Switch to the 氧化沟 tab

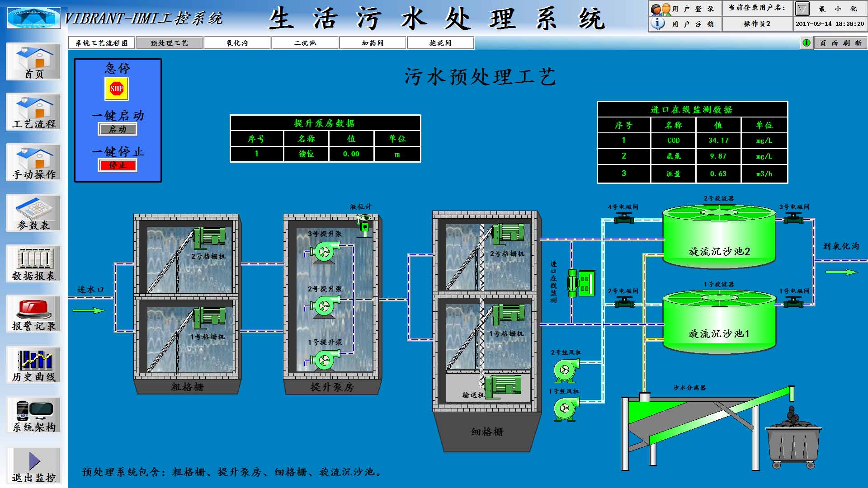[237, 43]
